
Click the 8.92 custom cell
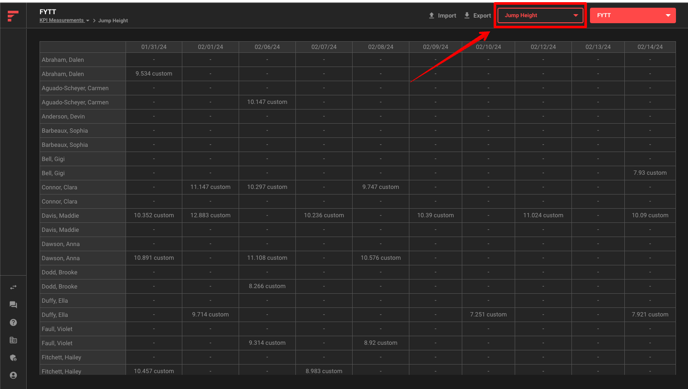pyautogui.click(x=380, y=343)
